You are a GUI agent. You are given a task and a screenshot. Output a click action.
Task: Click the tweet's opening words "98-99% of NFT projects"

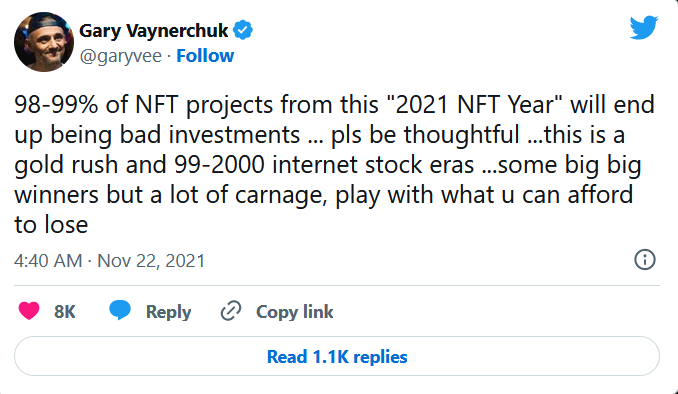(x=144, y=106)
